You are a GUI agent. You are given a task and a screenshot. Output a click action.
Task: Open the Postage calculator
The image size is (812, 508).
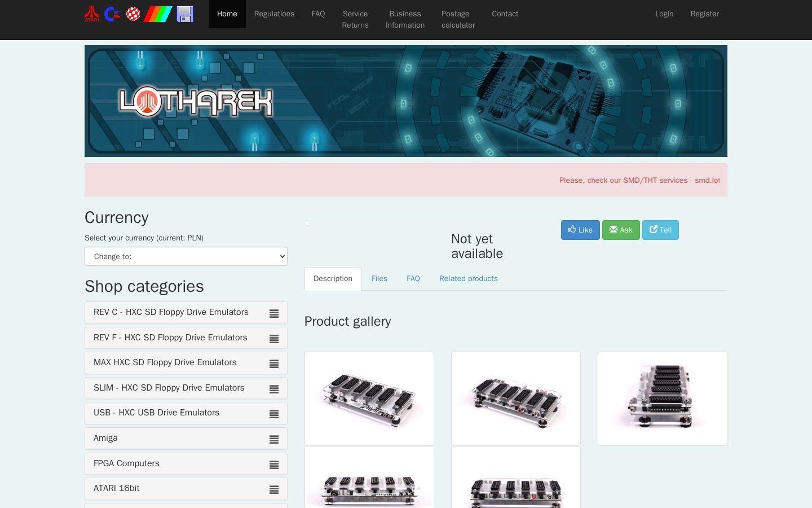458,20
